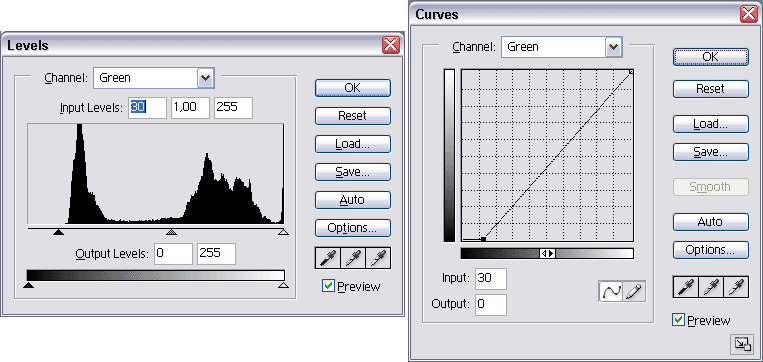The image size is (763, 362).
Task: Click Reset in the Levels dialog
Action: (x=353, y=116)
